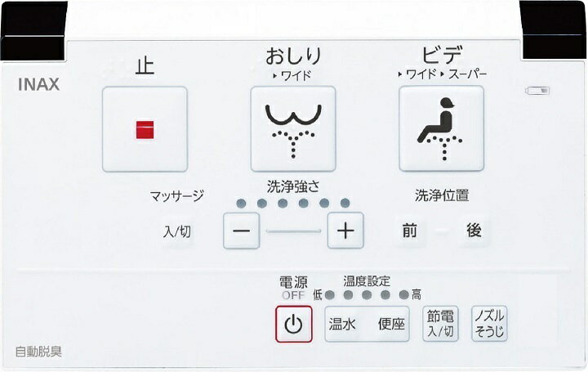Tap the INAX brand logo
The image size is (588, 372).
click(38, 85)
